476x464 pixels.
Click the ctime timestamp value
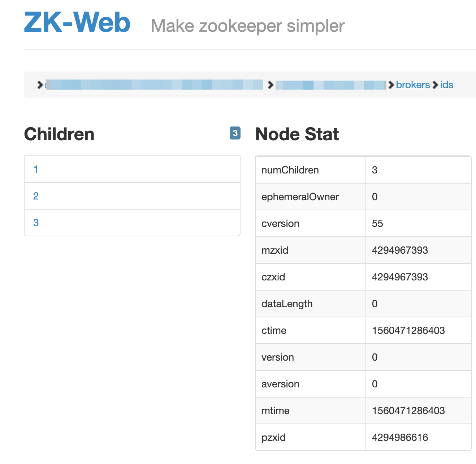point(408,330)
